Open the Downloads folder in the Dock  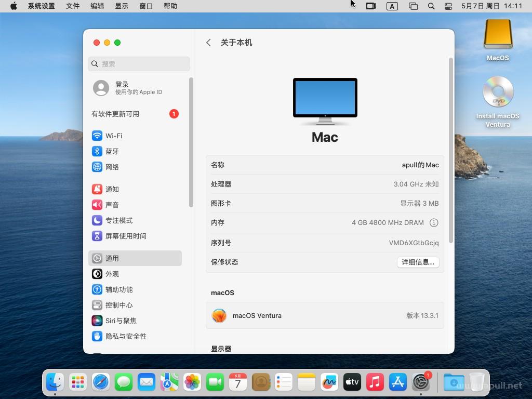[x=454, y=382]
